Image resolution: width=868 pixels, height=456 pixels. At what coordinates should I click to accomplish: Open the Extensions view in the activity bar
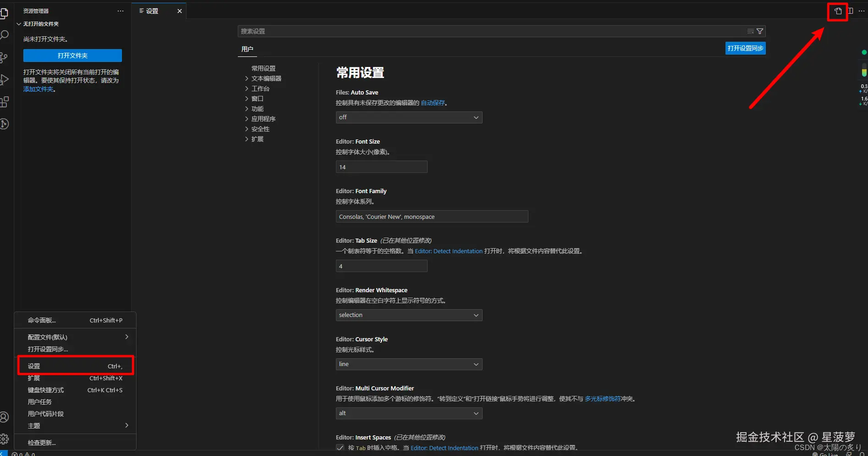tap(4, 102)
